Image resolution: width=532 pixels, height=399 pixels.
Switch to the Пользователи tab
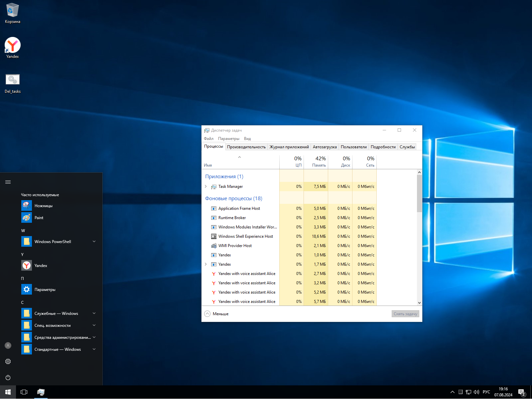[x=354, y=147]
